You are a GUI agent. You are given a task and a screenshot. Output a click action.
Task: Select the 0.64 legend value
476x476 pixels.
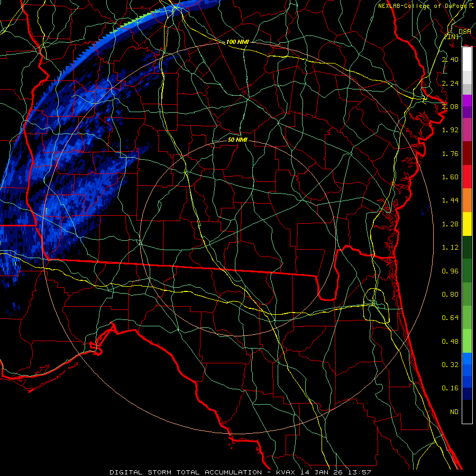click(x=450, y=318)
